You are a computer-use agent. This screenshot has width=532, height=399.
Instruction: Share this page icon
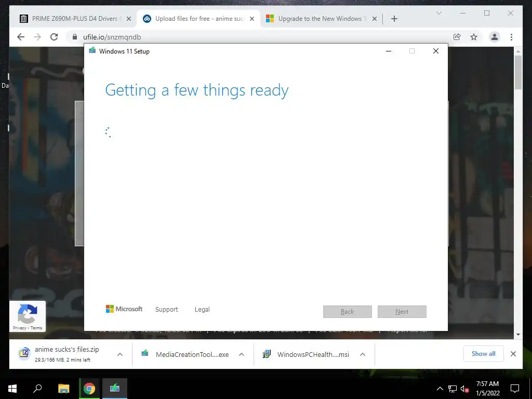[x=457, y=37]
